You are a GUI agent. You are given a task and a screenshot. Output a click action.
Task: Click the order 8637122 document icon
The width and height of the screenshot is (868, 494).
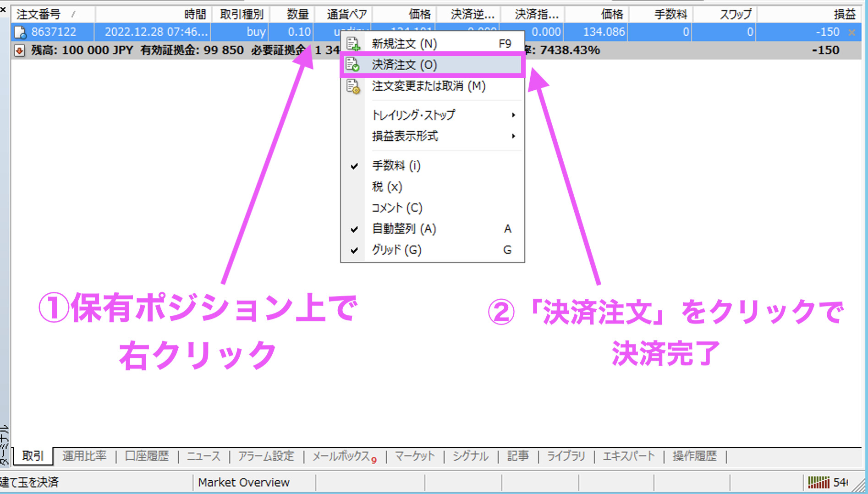click(x=20, y=32)
